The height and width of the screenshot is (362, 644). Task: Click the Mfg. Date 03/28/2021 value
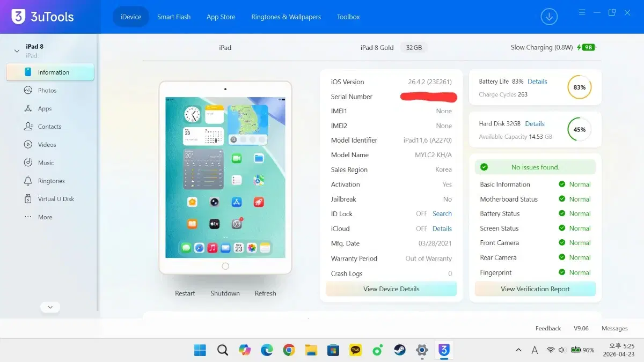tap(435, 243)
